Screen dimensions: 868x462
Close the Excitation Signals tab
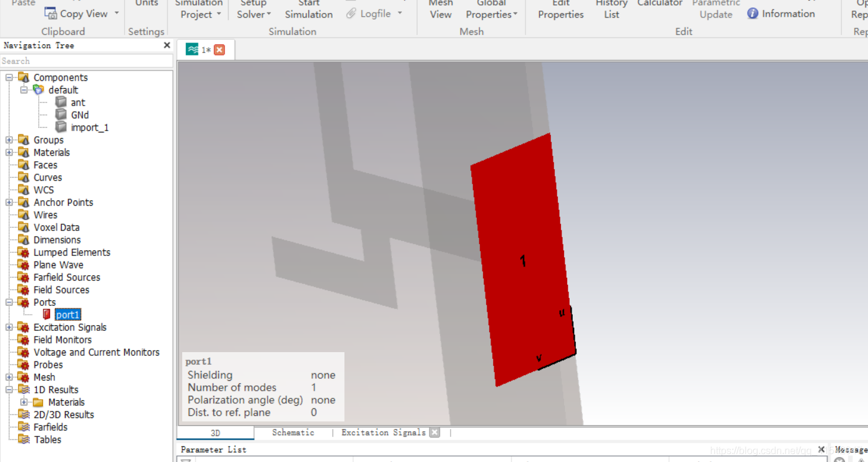point(435,432)
